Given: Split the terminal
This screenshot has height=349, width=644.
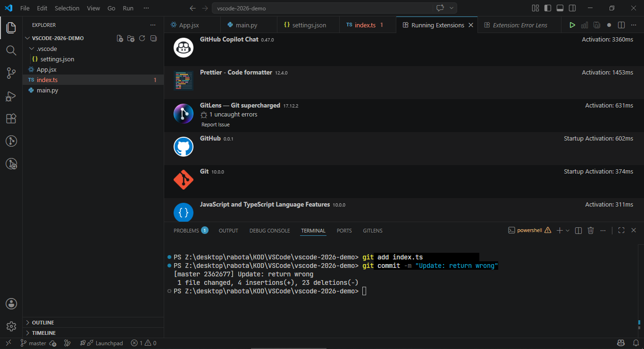Looking at the screenshot, I should (x=578, y=230).
